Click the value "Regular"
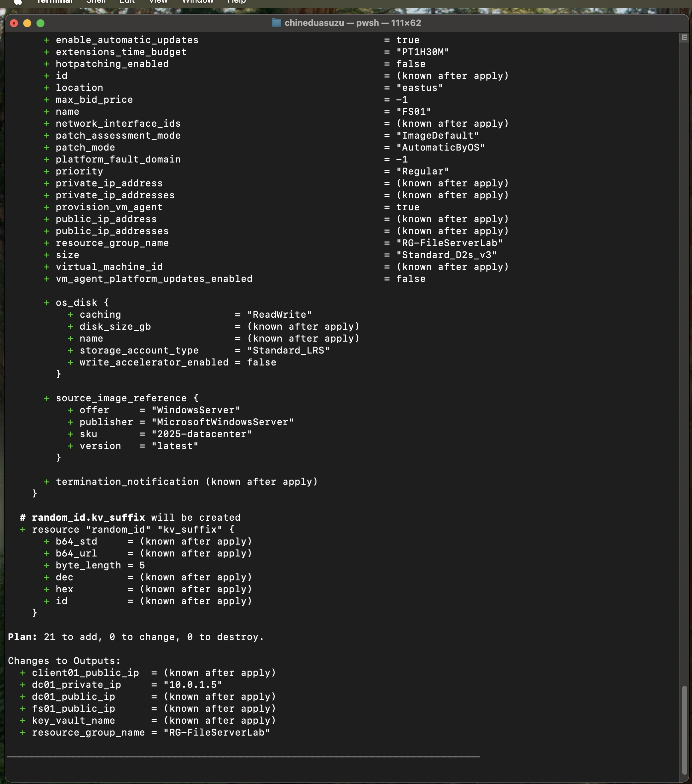 [x=422, y=171]
